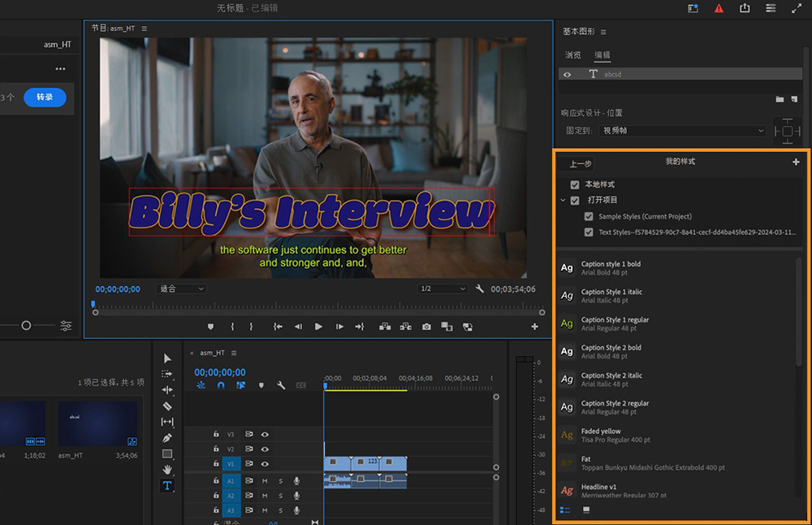Click the Comparison View icon
Viewport: 812px width, 525px height.
point(447,327)
